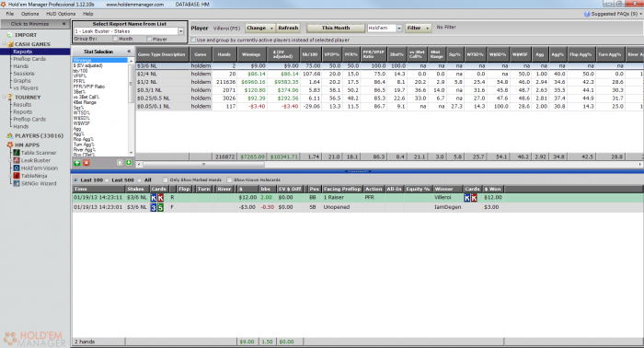Click the This Month date button
The image size is (644, 348).
click(x=336, y=28)
